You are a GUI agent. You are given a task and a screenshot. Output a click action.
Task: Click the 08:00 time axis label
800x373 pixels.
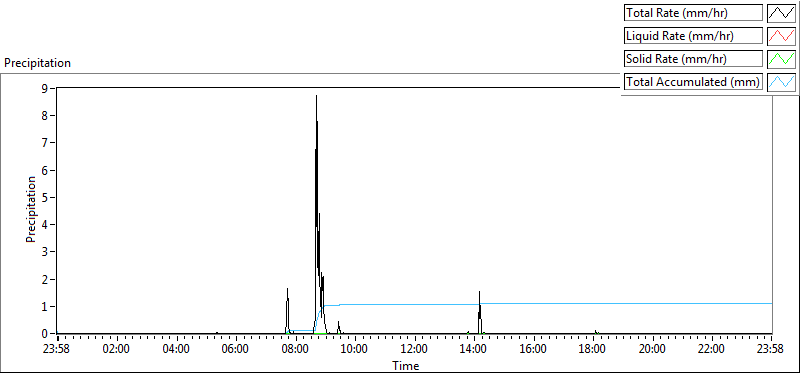coord(296,350)
